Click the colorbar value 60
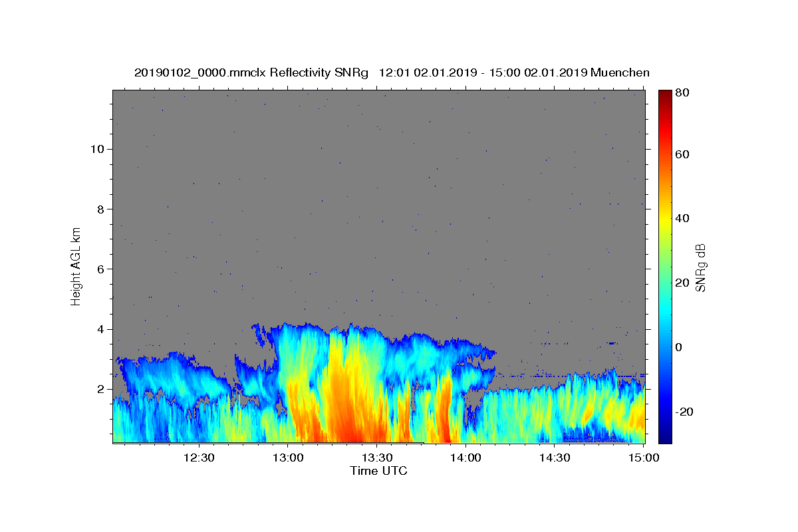798x532 pixels. pos(682,154)
